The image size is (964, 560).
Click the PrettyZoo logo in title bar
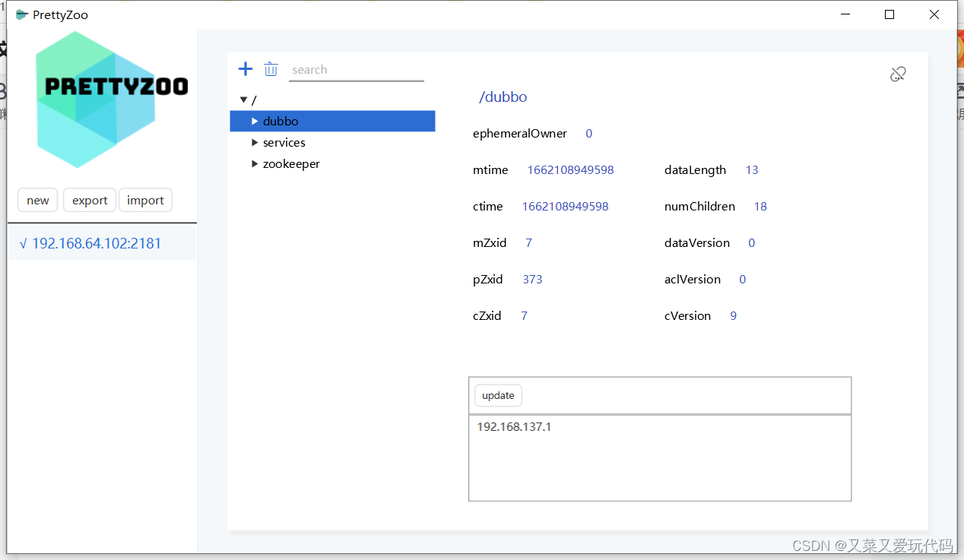(x=21, y=14)
